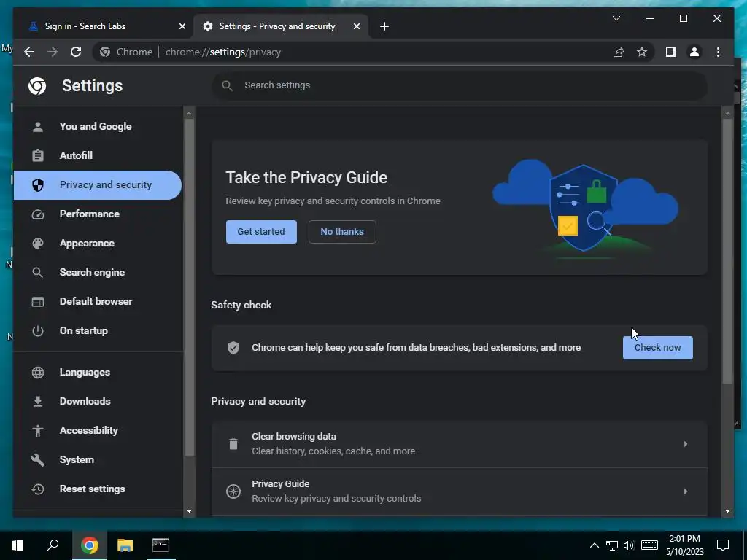This screenshot has height=560, width=747.
Task: Click the Appearance palette icon
Action: click(38, 244)
